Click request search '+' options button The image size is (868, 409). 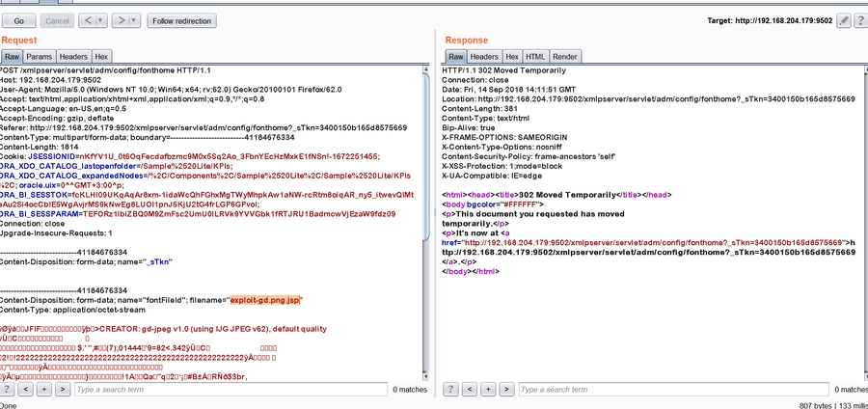click(44, 389)
